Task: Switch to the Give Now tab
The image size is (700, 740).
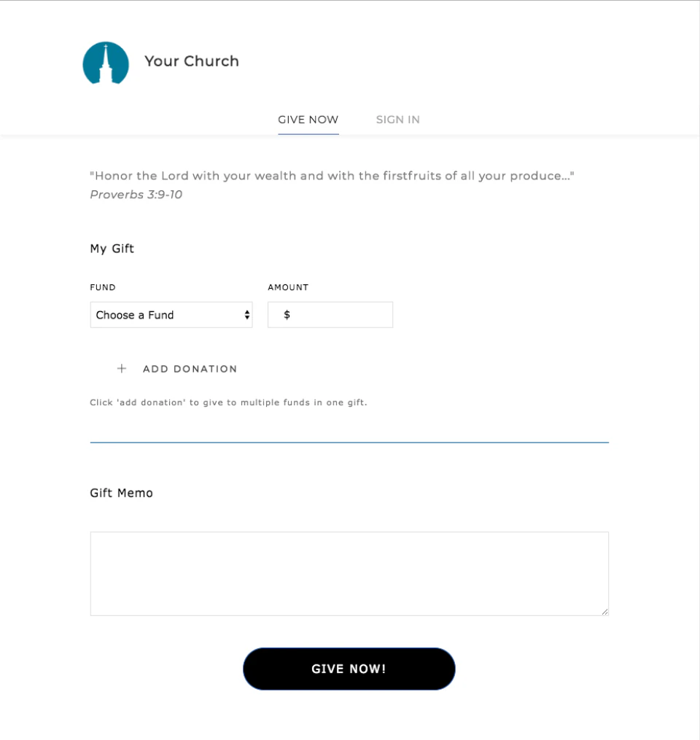Action: [308, 120]
